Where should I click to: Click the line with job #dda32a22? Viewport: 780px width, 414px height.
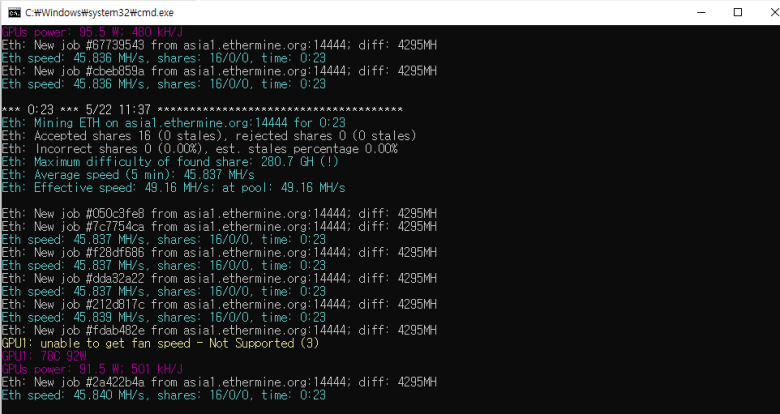(x=219, y=278)
